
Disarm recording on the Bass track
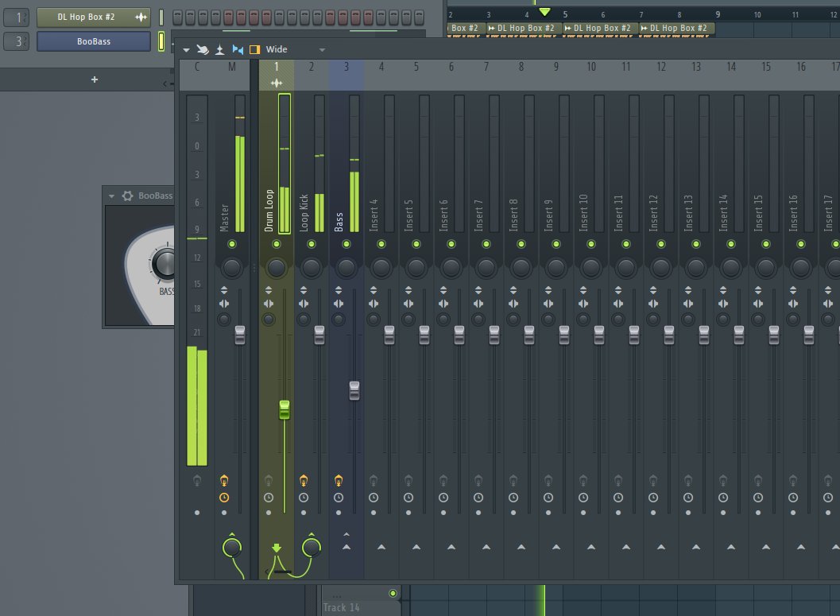point(339,480)
